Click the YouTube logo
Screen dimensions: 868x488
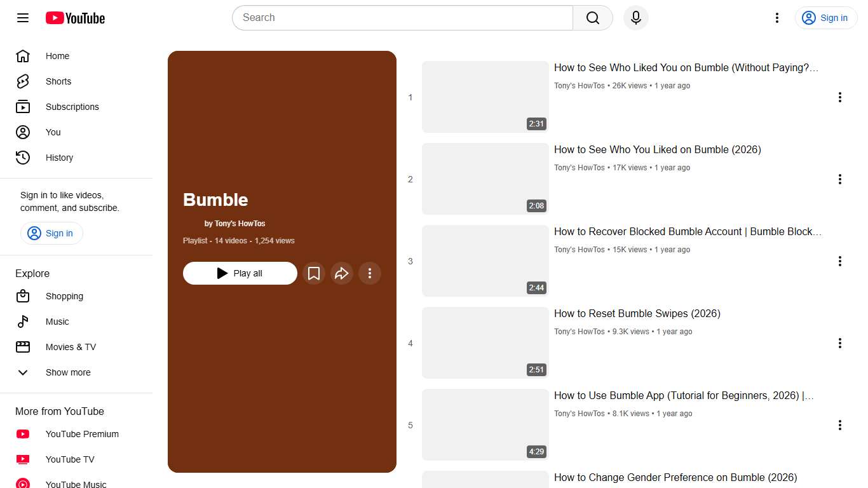click(74, 18)
